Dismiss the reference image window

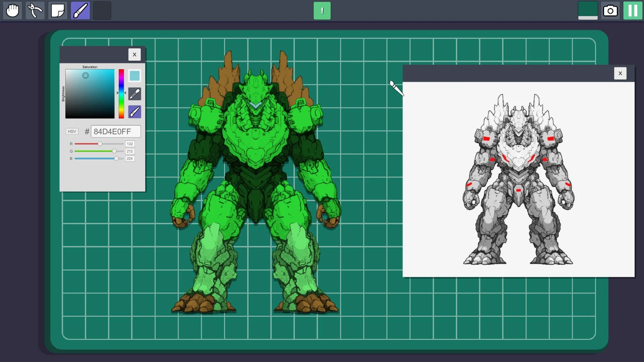[x=620, y=73]
